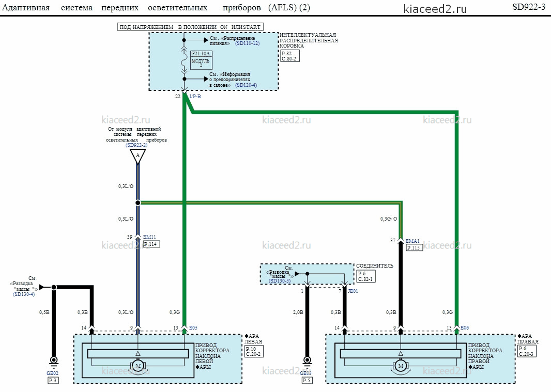Screen dimensions: 551x392
Task: Click the 0,3G label near connector E06
Action: click(447, 312)
